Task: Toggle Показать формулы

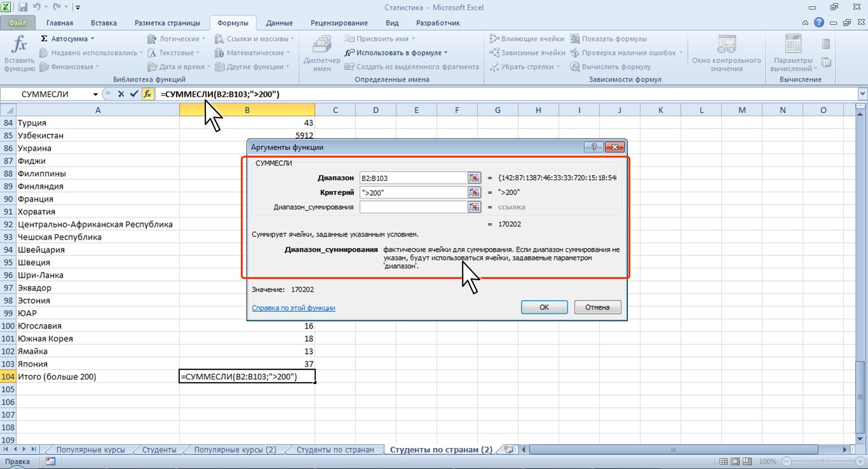Action: pyautogui.click(x=608, y=39)
